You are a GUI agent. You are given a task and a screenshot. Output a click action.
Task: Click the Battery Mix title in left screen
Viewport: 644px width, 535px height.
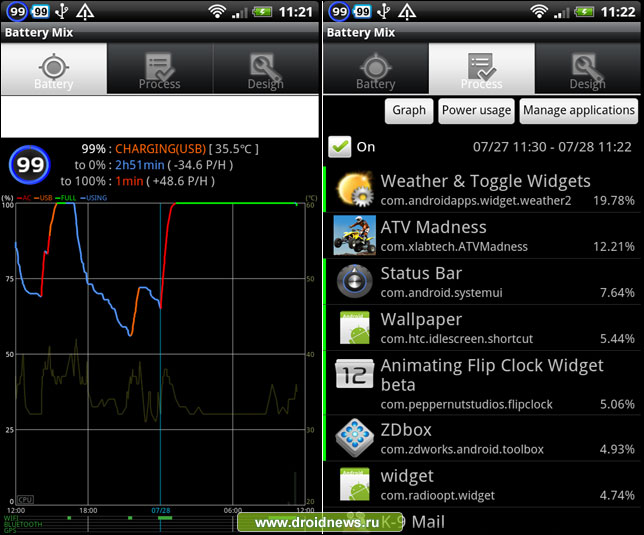coord(39,32)
